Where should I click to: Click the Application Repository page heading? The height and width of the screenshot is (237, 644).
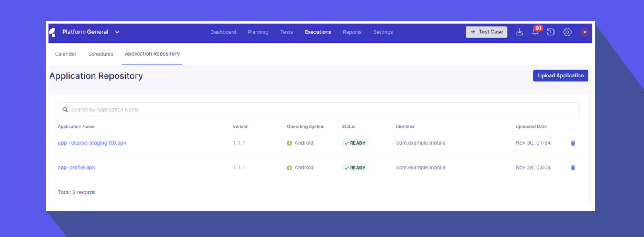point(96,76)
